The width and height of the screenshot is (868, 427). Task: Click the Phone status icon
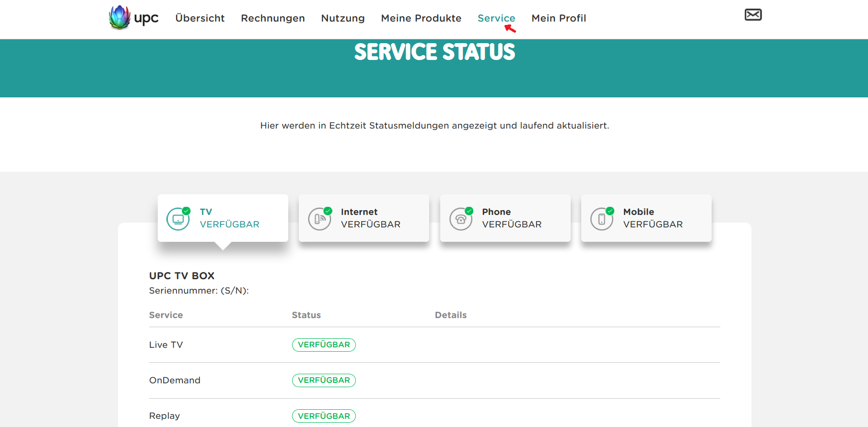pos(461,219)
